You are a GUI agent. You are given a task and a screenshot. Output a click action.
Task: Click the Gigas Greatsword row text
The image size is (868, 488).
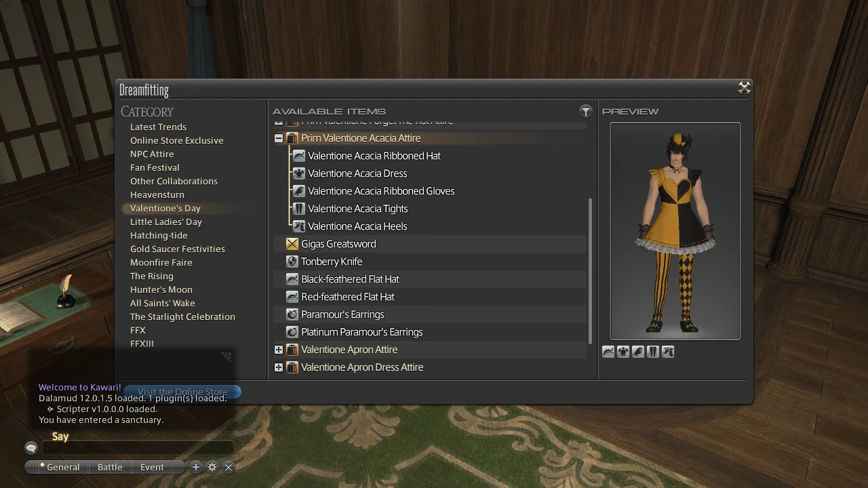click(x=338, y=244)
